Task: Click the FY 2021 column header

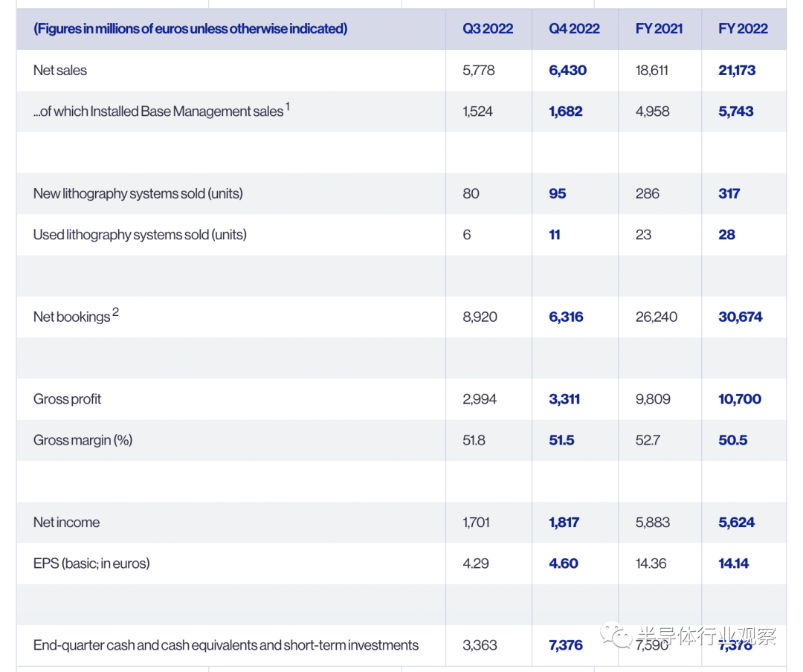Action: point(659,29)
